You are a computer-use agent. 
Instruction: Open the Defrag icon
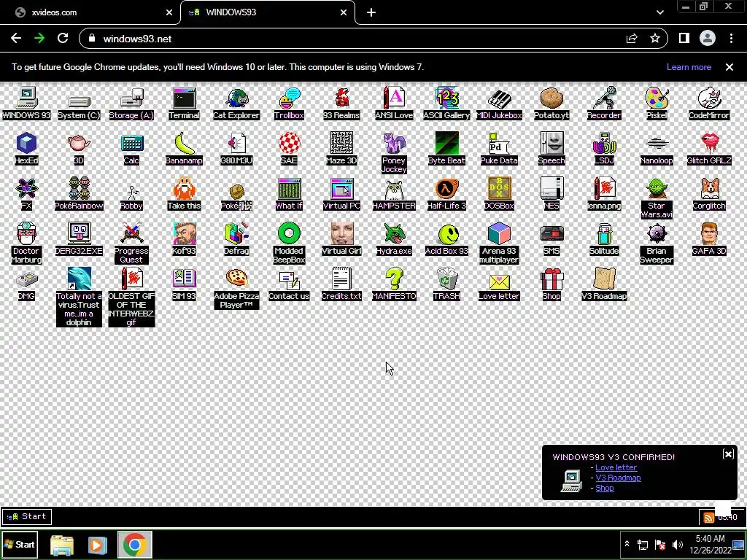pos(236,239)
